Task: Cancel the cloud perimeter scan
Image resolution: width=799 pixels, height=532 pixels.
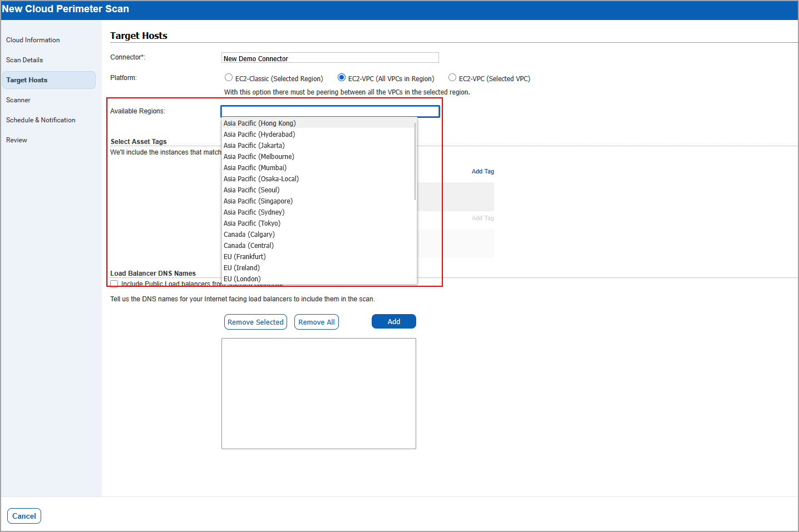Action: (24, 516)
